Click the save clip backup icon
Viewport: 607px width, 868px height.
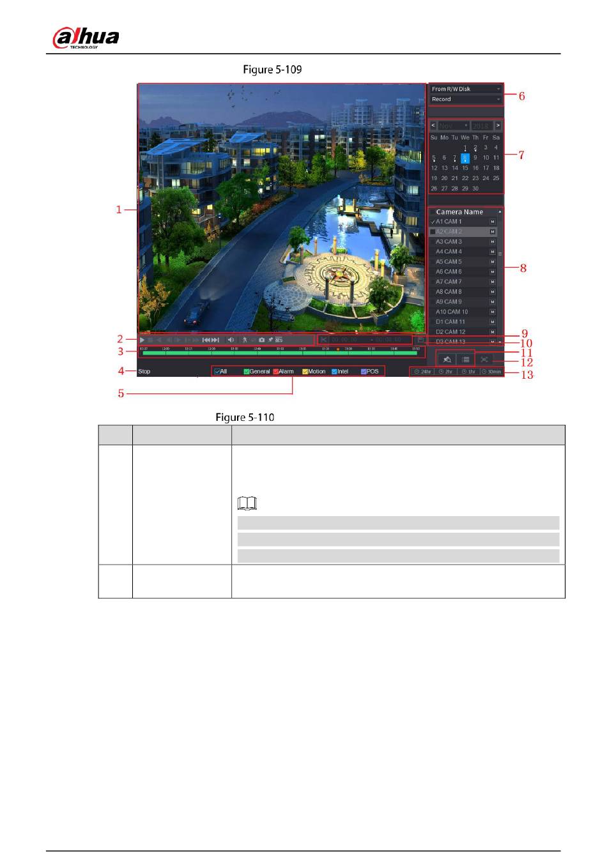[421, 340]
